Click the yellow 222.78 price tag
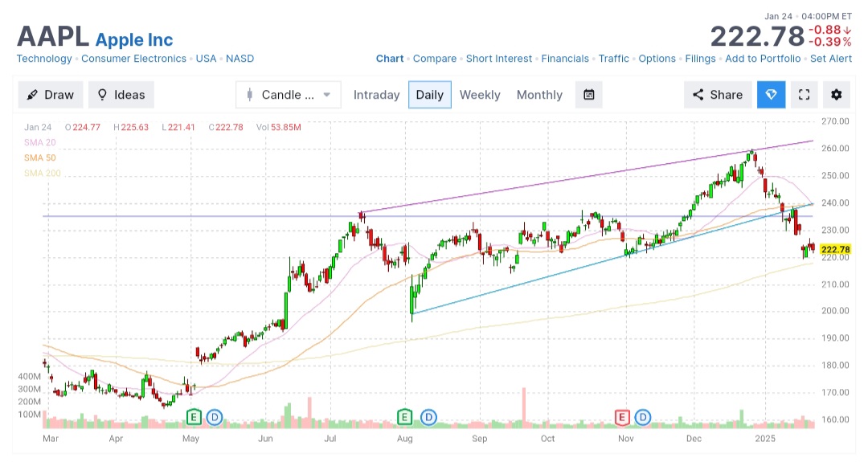The image size is (868, 462). click(x=835, y=250)
